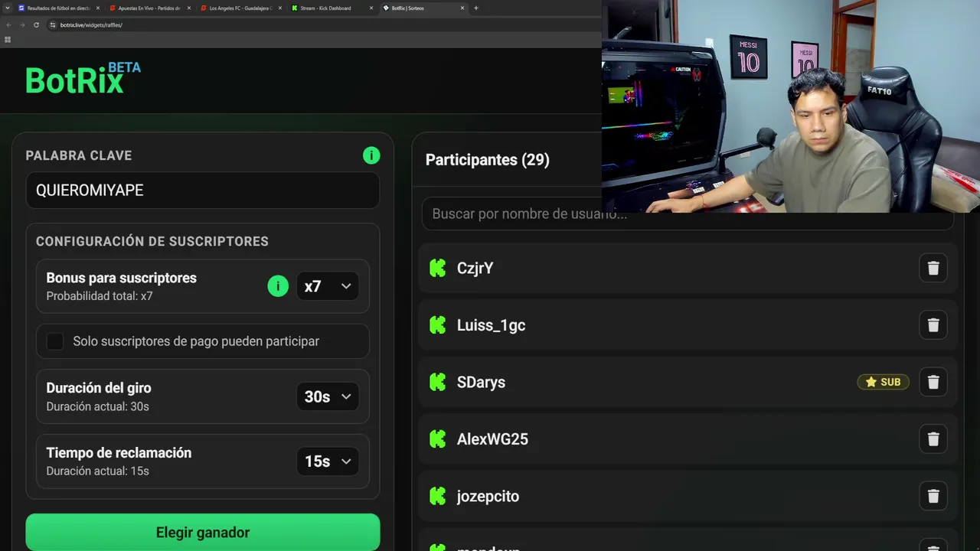Click the site info icon in address bar
Screen dimensions: 980x551
pos(53,24)
